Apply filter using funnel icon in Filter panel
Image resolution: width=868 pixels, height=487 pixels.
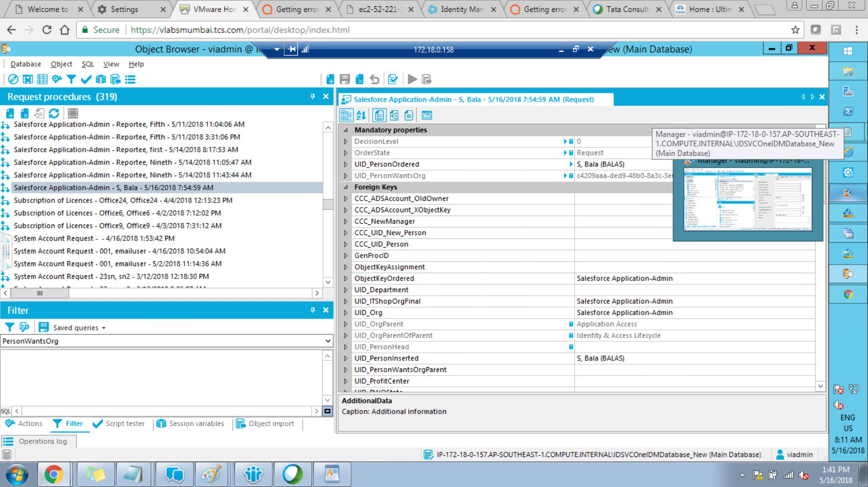[x=9, y=327]
